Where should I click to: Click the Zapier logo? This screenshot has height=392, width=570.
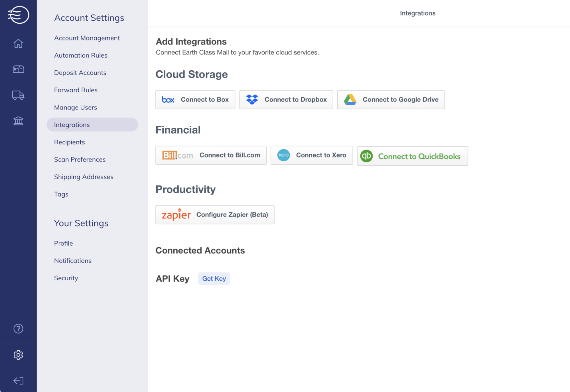(176, 215)
